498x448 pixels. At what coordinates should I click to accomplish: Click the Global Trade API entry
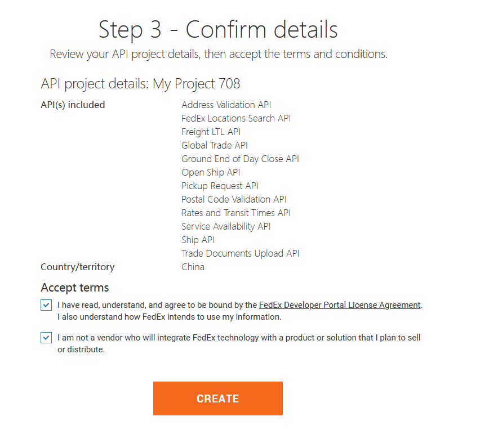(x=214, y=145)
